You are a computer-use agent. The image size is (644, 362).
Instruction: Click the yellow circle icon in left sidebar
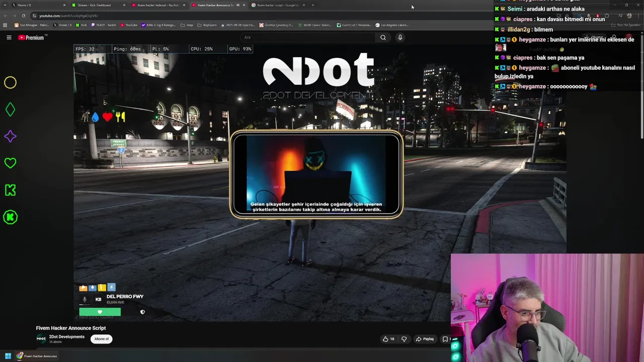pyautogui.click(x=10, y=82)
